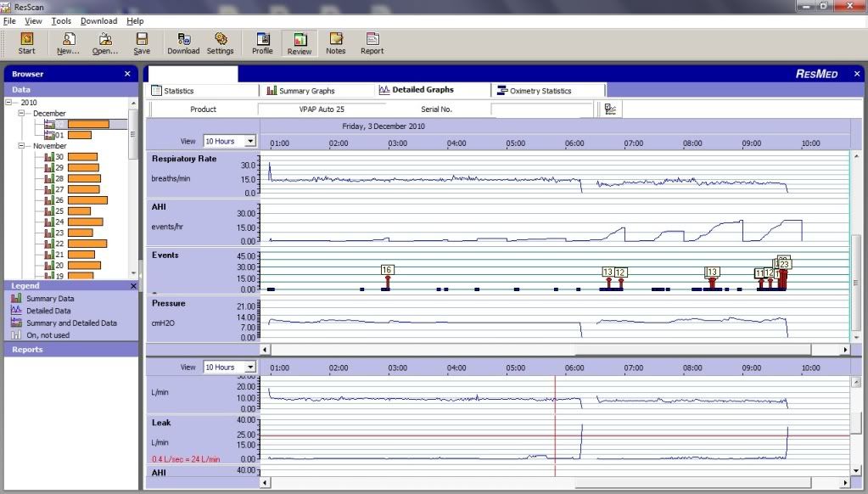868x494 pixels.
Task: Click the Leak threshold text in red
Action: (x=186, y=459)
